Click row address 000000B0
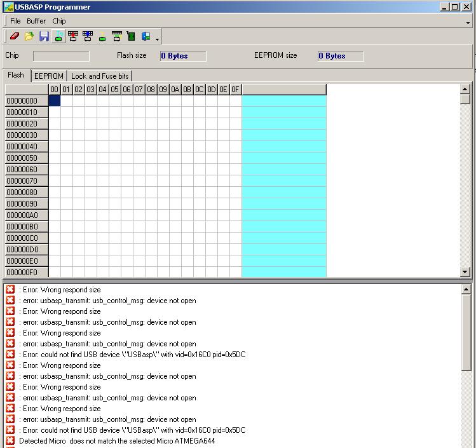Screen dimensions: 476x448 (x=27, y=227)
